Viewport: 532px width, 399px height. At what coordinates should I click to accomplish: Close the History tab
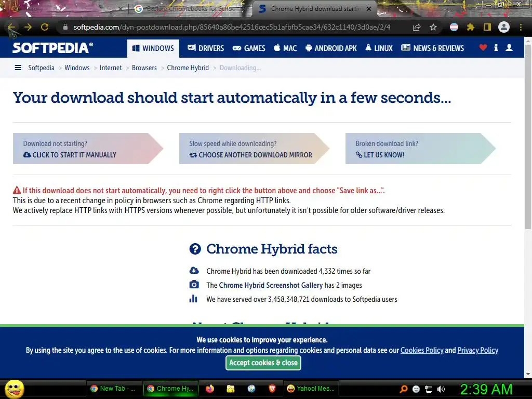pos(121,9)
